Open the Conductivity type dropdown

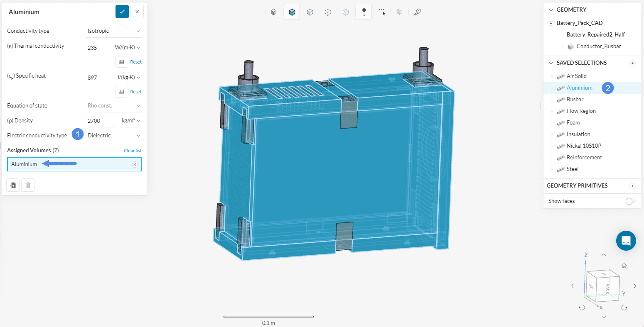114,31
